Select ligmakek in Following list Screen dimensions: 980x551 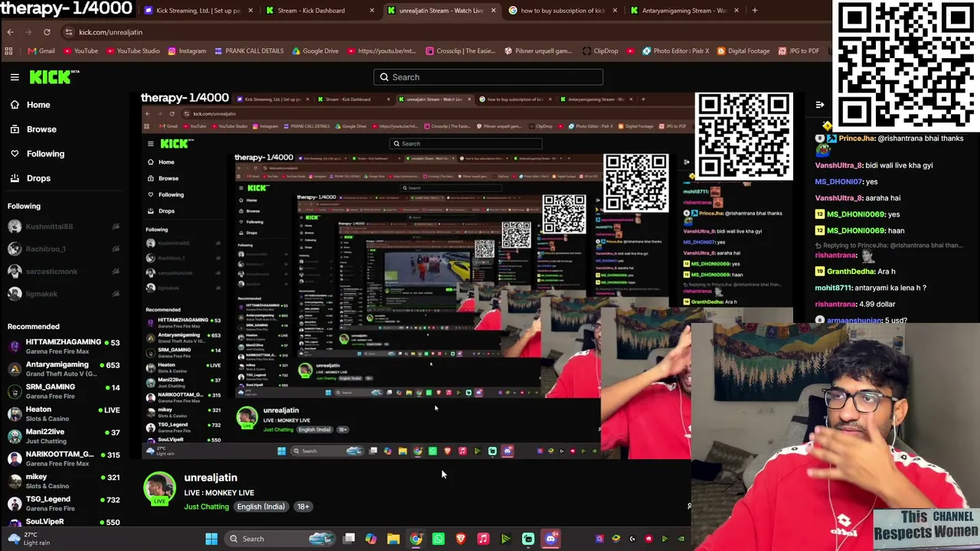[x=64, y=294]
